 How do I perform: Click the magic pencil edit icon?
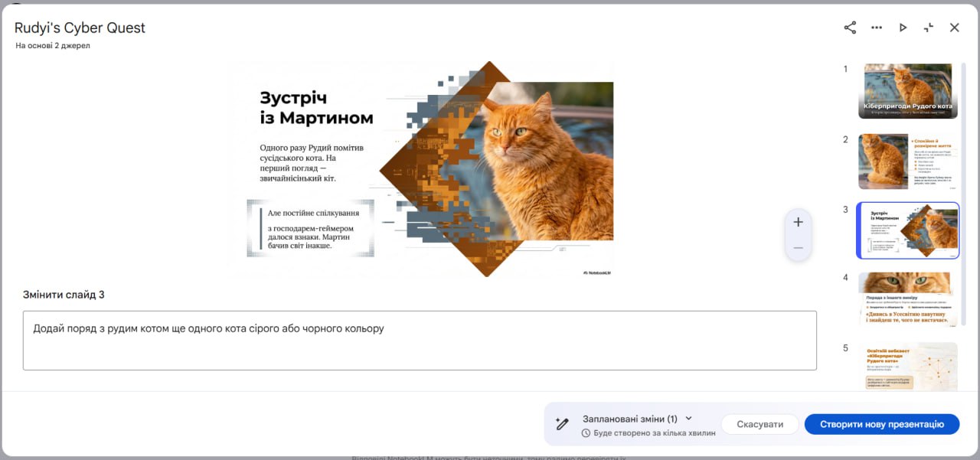click(x=563, y=424)
